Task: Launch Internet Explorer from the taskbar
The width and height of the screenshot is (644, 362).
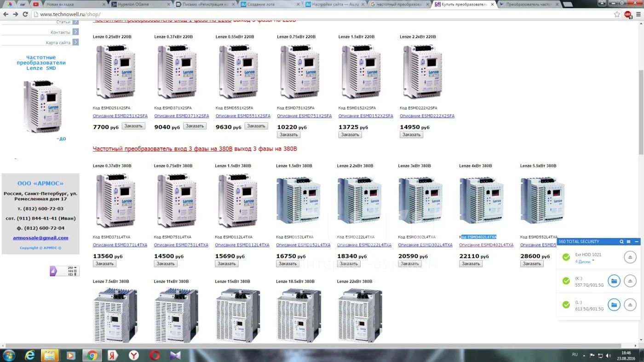Action: (30, 355)
